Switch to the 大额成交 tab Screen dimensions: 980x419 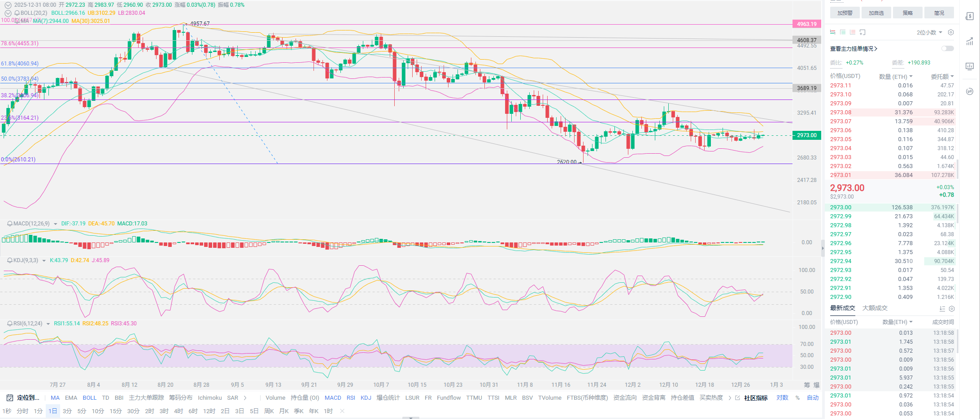[875, 308]
